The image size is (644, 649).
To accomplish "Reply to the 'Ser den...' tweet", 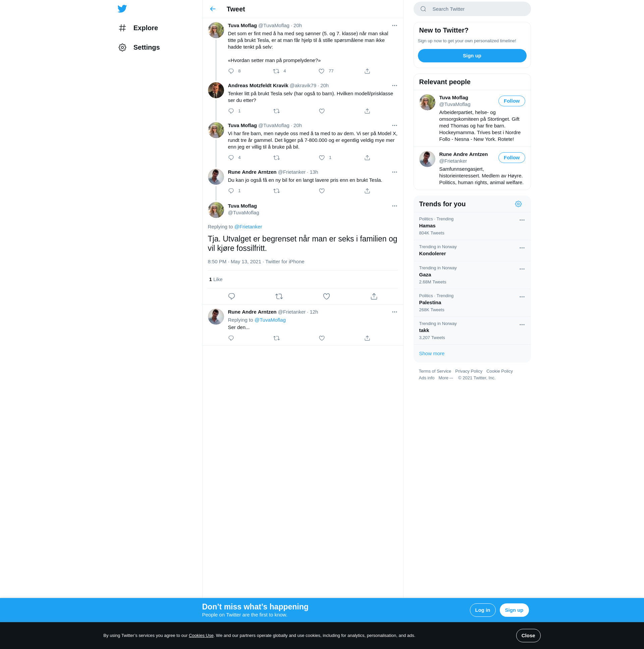I will click(x=231, y=338).
